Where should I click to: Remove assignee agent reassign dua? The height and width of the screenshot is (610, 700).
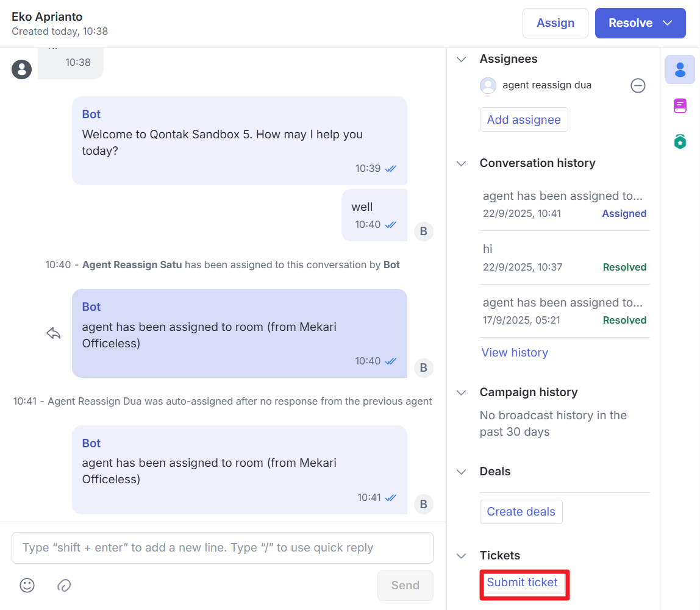click(638, 85)
